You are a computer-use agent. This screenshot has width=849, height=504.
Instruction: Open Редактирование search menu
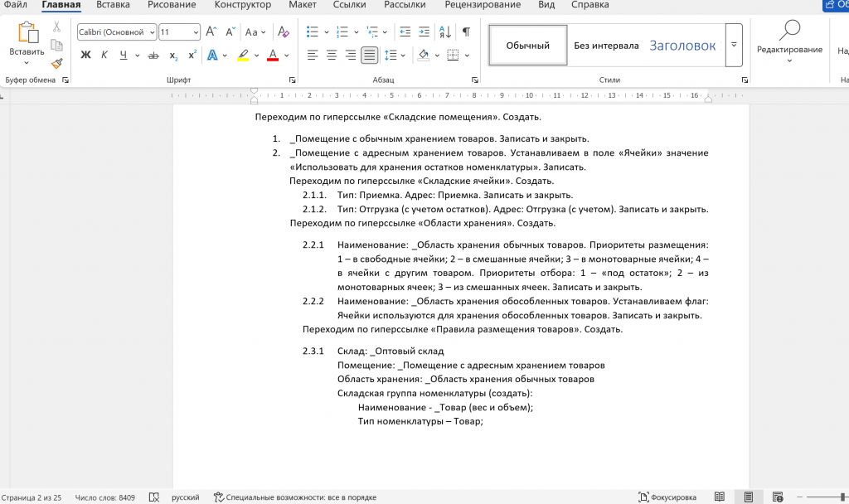pos(789,41)
